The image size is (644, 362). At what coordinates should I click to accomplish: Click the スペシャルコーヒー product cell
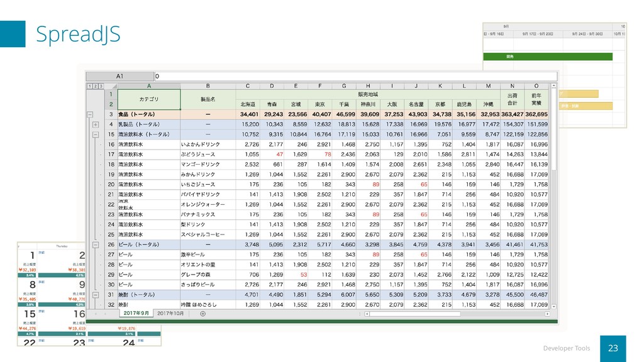tap(208, 235)
